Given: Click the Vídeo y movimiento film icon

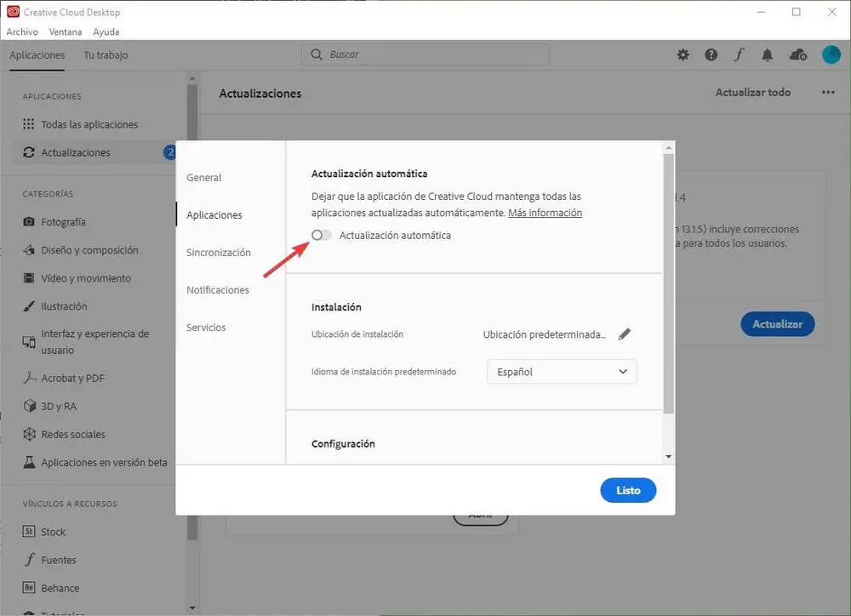Looking at the screenshot, I should (29, 278).
